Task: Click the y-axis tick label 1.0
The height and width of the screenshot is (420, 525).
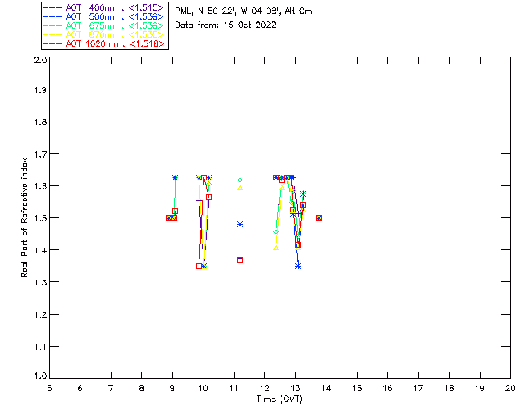Action: (x=40, y=376)
